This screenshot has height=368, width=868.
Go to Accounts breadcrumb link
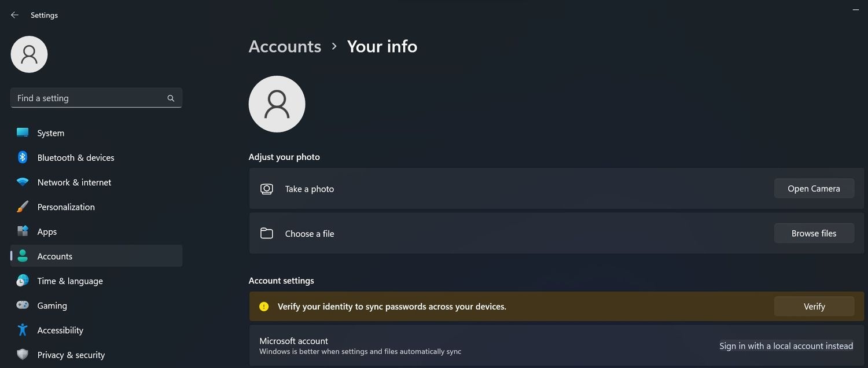pyautogui.click(x=285, y=46)
